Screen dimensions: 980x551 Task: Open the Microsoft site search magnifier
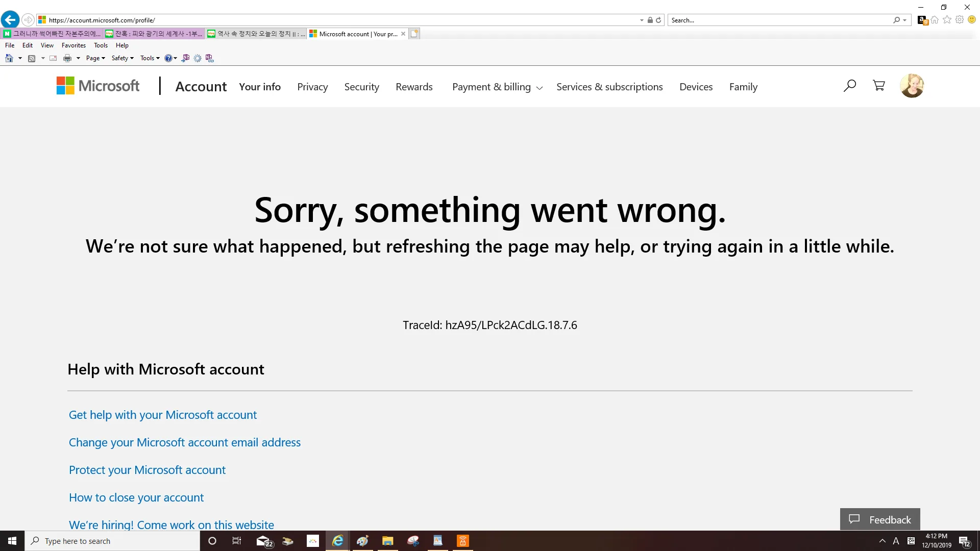pyautogui.click(x=849, y=86)
